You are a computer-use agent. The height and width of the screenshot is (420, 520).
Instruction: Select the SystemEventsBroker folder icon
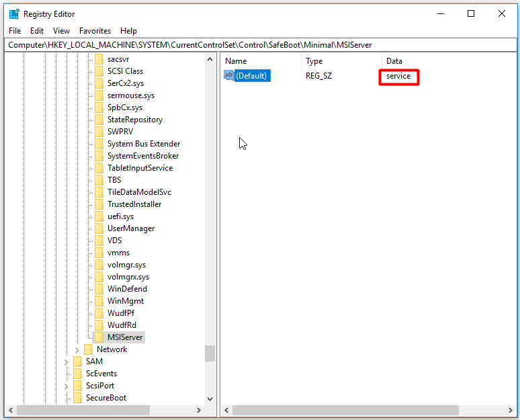(99, 156)
